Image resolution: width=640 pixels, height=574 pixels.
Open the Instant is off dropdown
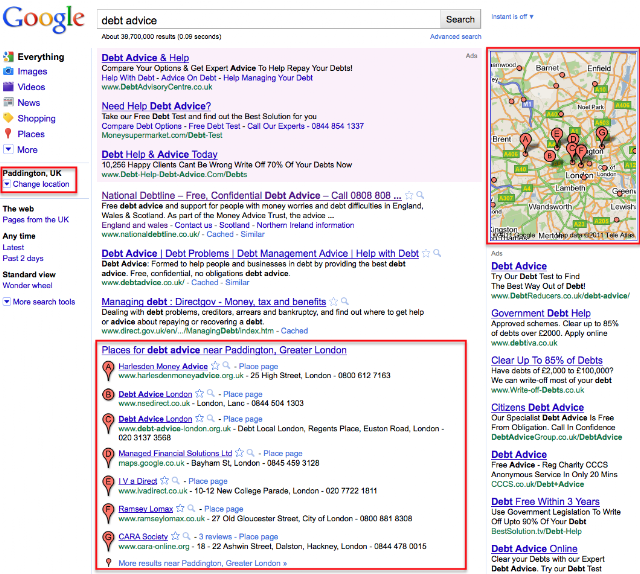512,17
